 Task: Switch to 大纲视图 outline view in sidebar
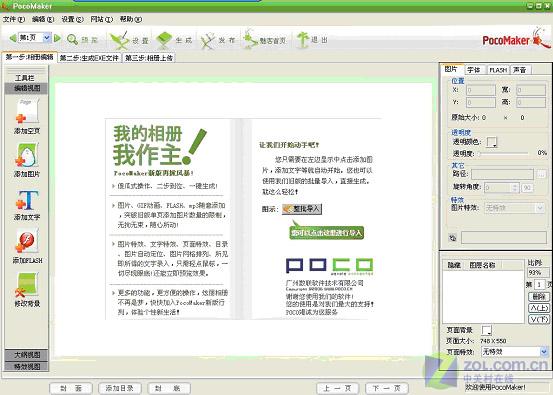pos(27,355)
